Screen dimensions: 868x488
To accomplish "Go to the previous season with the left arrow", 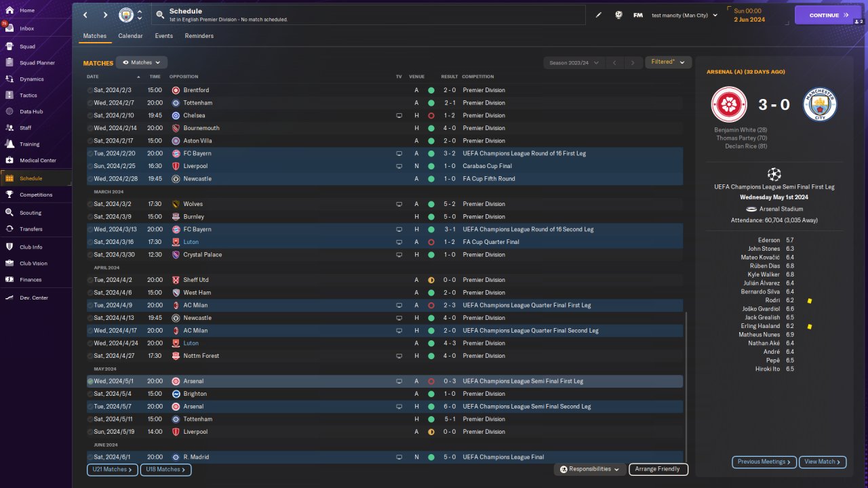I will click(x=614, y=63).
